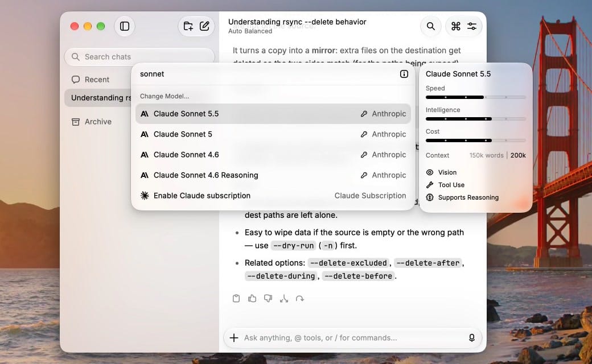Branch the conversation with fork icon

pyautogui.click(x=284, y=299)
